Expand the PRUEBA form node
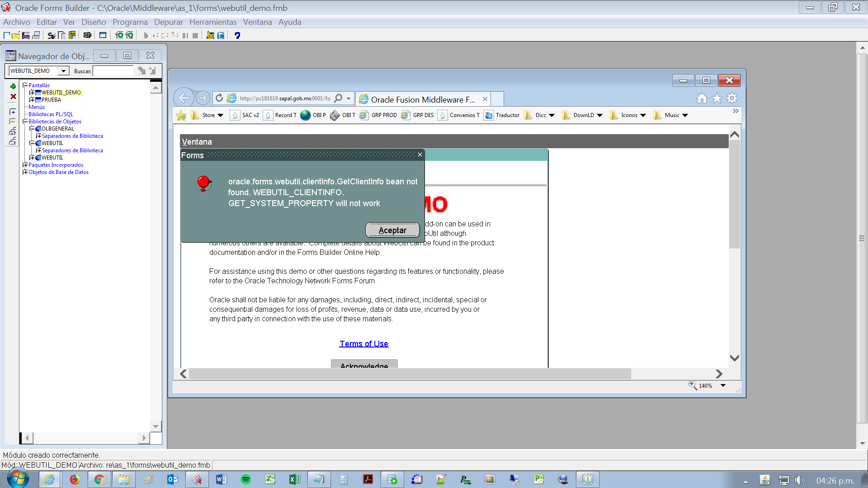Viewport: 868px width, 488px height. [x=32, y=100]
